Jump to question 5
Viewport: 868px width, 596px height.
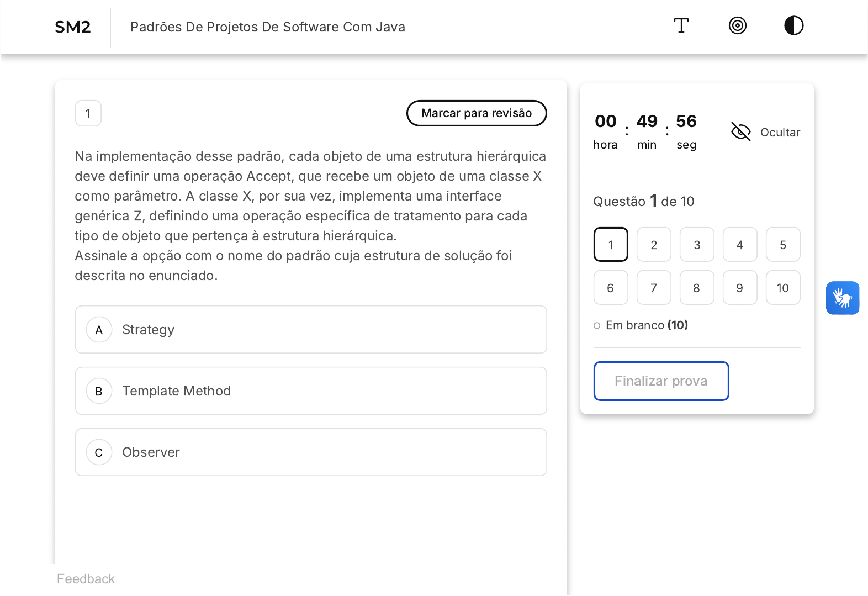tap(782, 245)
